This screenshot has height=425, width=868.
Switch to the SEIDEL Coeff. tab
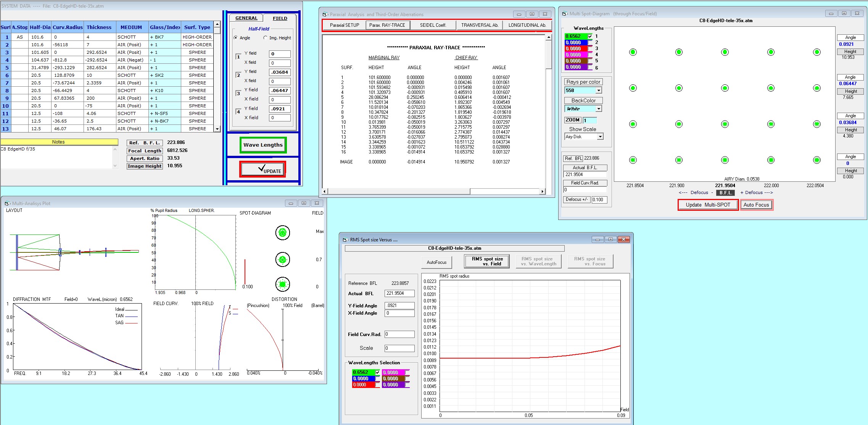point(433,25)
